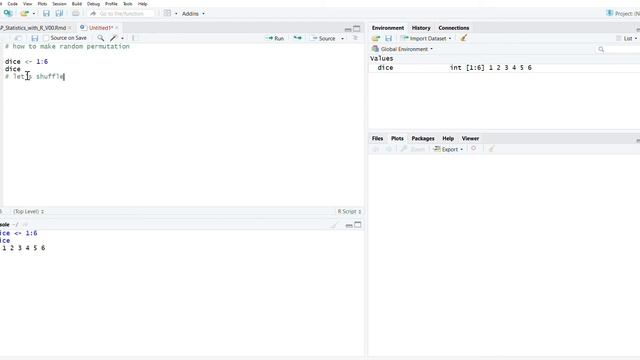Image resolution: width=640 pixels, height=360 pixels.
Task: Open the Code menu
Action: coord(12,4)
